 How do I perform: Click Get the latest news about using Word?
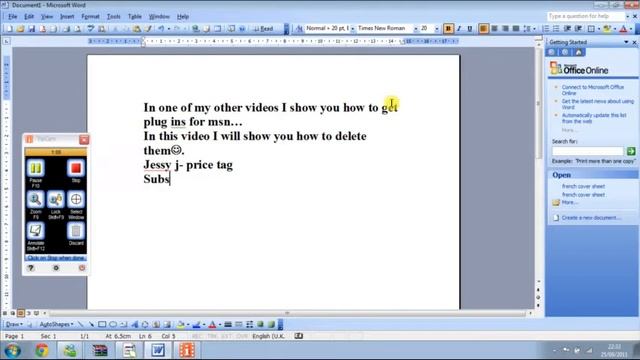[598, 104]
